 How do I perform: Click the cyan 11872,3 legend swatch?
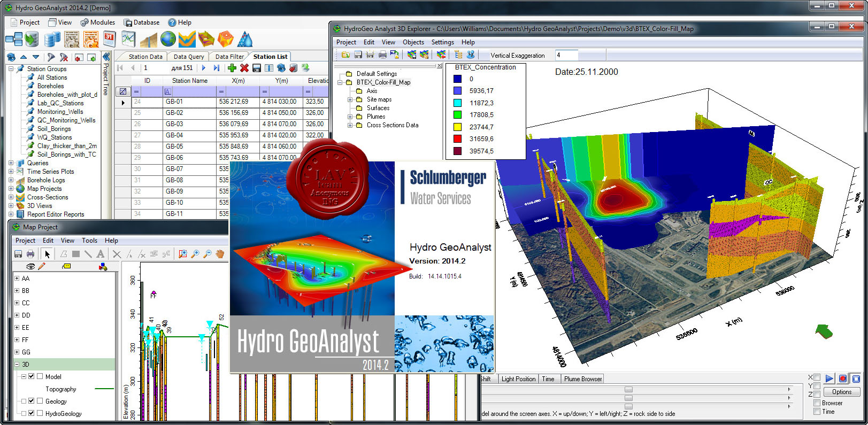pyautogui.click(x=457, y=103)
